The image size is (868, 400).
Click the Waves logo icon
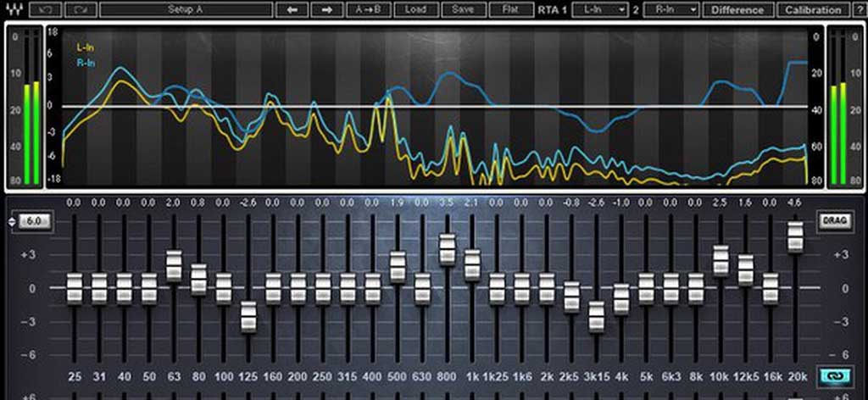[13, 10]
